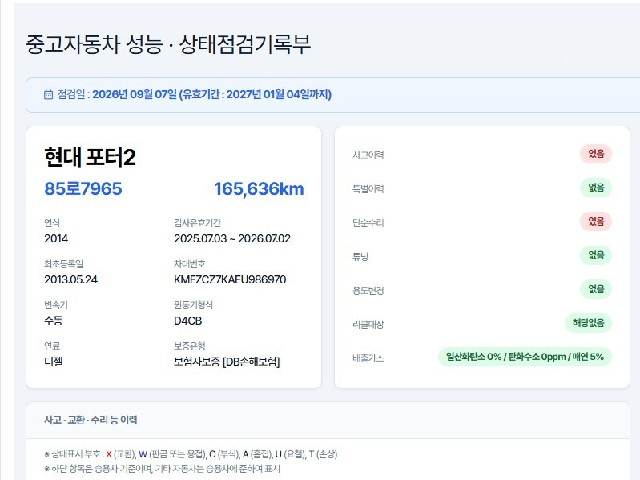
Task: Click the emissions badge 일산화탄소 0% / 탄화수소 0ppm
Action: pyautogui.click(x=524, y=357)
